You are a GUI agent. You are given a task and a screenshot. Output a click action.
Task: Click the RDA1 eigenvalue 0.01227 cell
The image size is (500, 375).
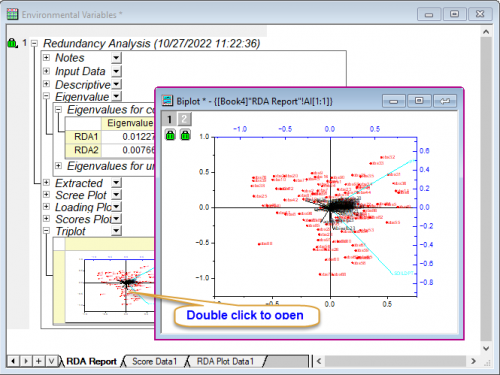(128, 137)
